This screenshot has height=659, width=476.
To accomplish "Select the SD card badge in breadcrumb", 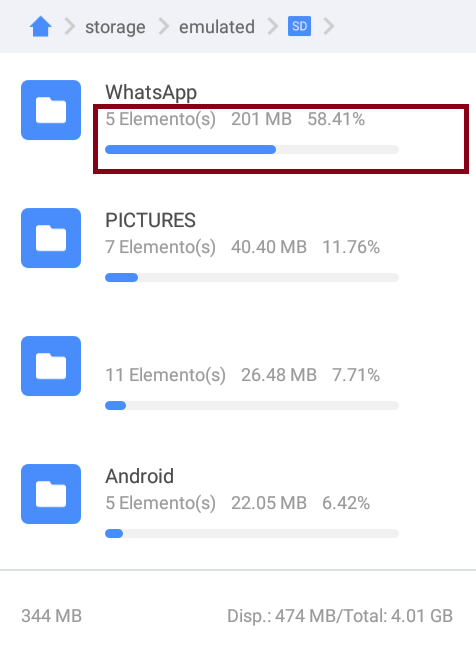I will coord(299,26).
